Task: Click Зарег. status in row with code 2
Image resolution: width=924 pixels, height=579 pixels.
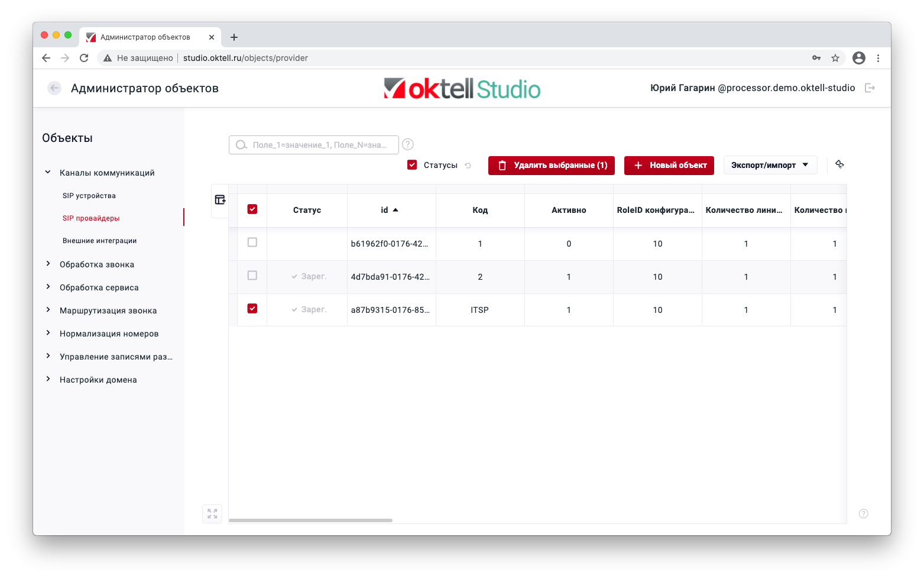Action: tap(309, 276)
